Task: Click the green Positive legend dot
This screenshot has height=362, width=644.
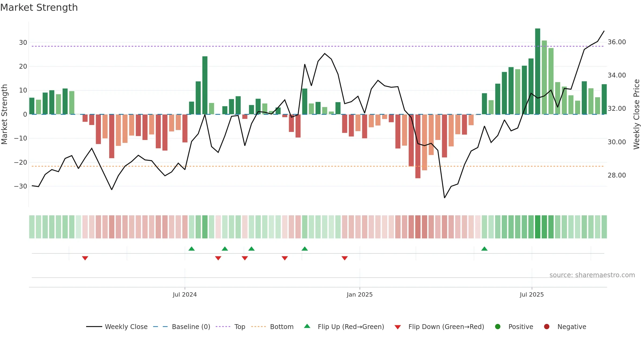Action: tap(498, 327)
